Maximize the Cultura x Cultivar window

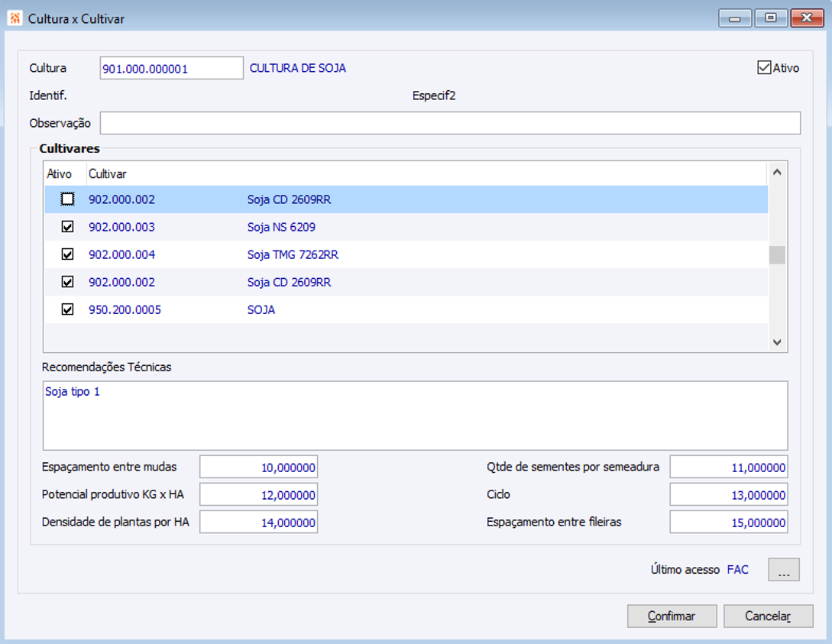(x=770, y=18)
